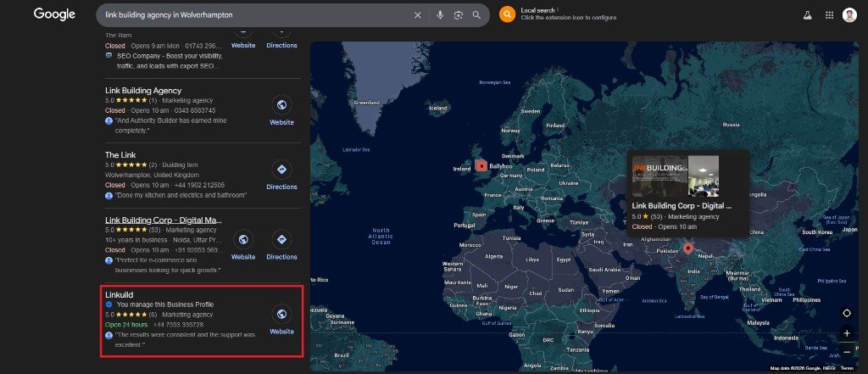Click the 'Greenland' label on the map
Screen dimensions: 868x374
tap(366, 103)
